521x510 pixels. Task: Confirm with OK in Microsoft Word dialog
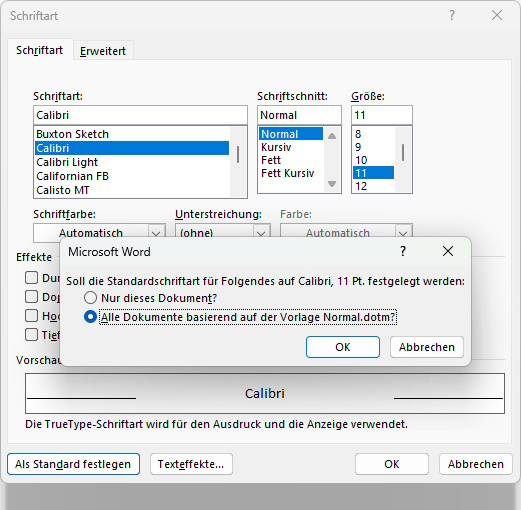(x=343, y=347)
